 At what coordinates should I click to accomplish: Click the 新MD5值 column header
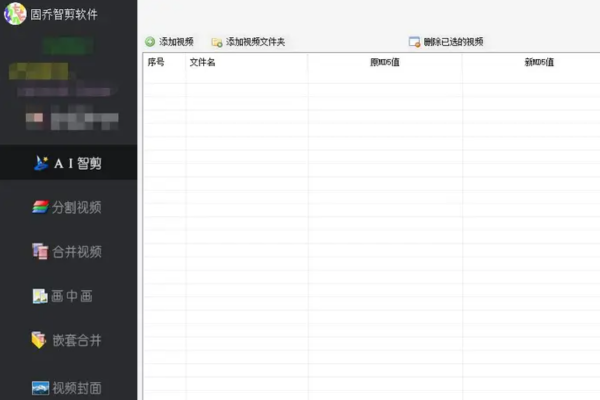click(539, 62)
